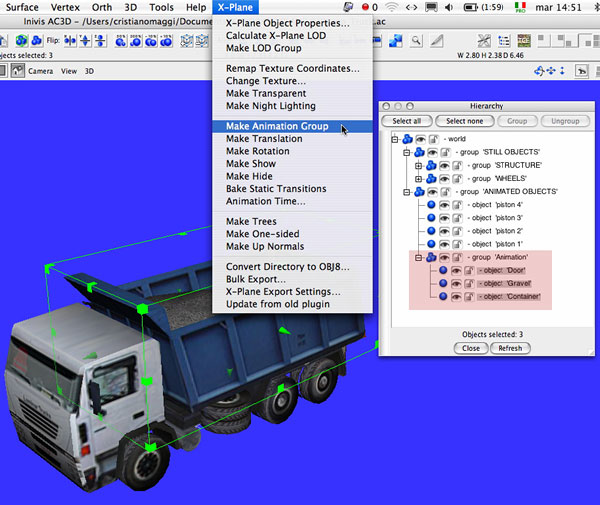Collapse group 'ANIMATED OBJECTS' node

(407, 192)
